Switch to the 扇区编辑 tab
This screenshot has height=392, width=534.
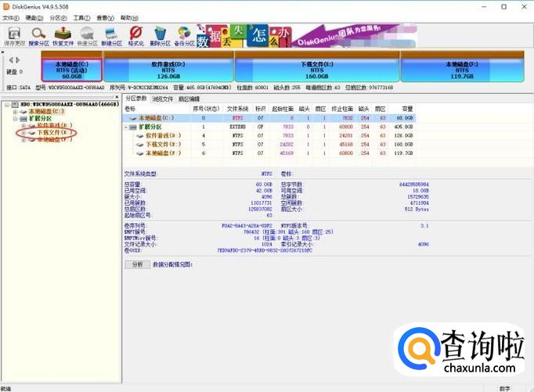189,99
